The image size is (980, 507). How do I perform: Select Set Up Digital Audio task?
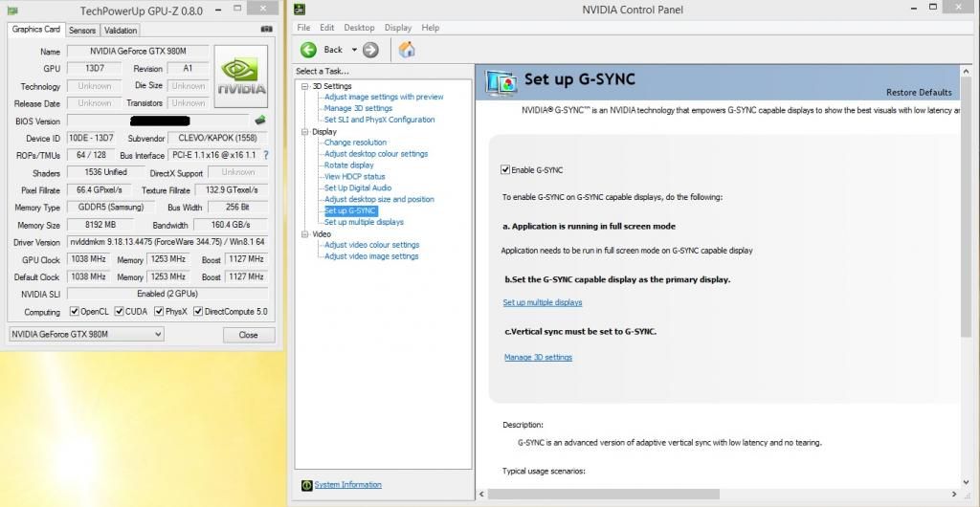(x=358, y=187)
